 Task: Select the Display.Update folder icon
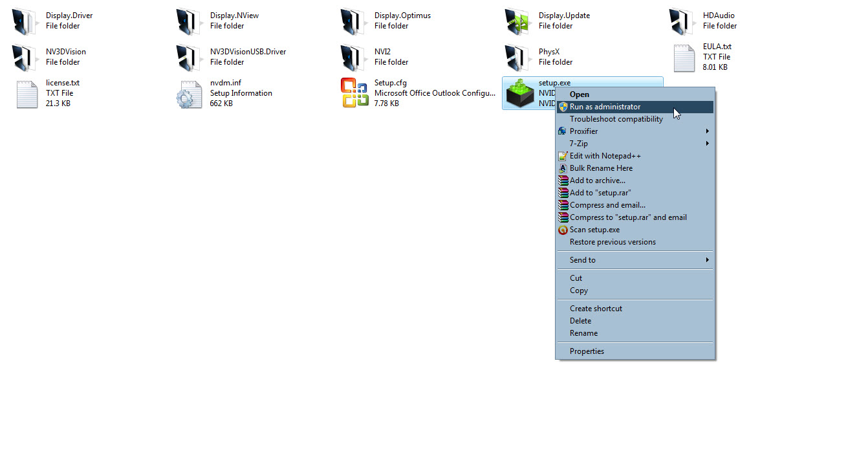(x=519, y=21)
